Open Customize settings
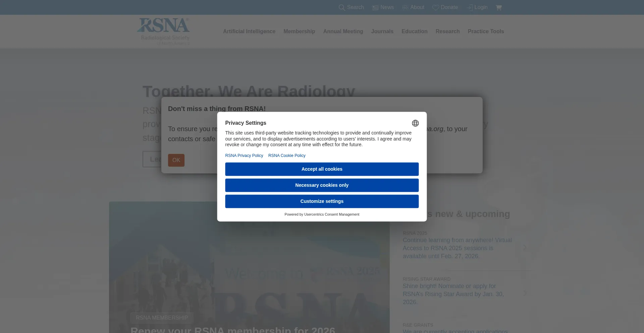This screenshot has height=333, width=644. click(322, 201)
